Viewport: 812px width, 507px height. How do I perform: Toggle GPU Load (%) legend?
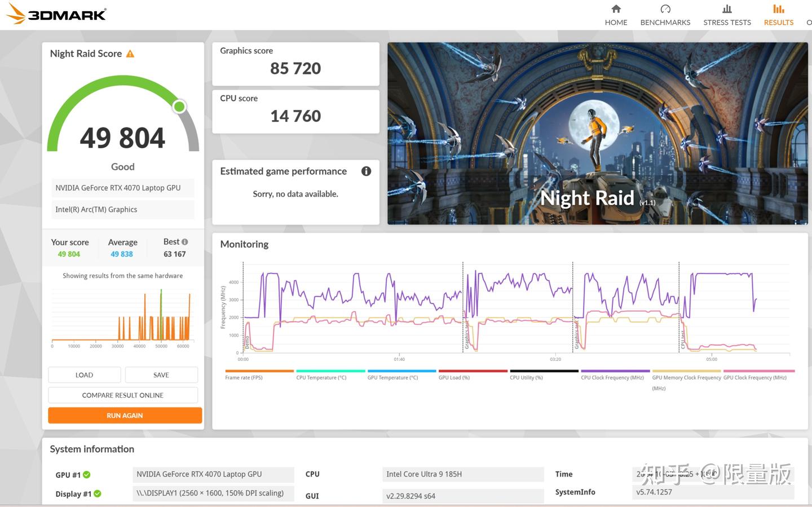point(473,375)
